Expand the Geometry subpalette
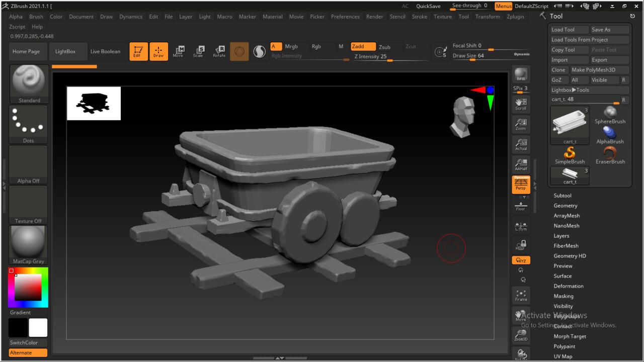Viewport: 644px width, 362px height. click(x=565, y=205)
